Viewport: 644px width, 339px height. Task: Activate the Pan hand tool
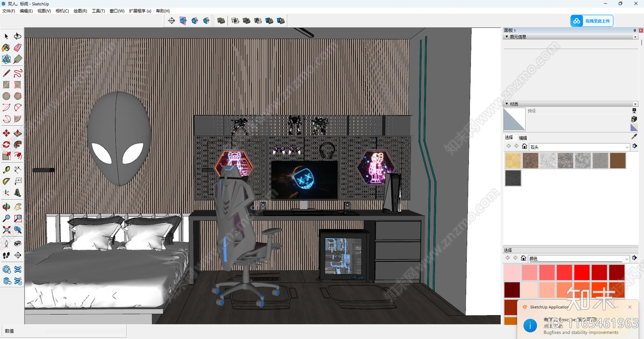click(18, 207)
